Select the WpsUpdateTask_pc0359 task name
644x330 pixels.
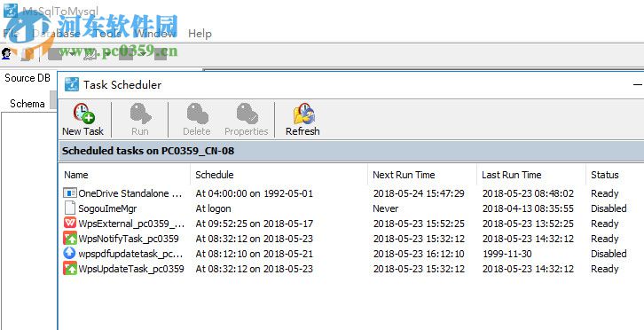[x=131, y=269]
